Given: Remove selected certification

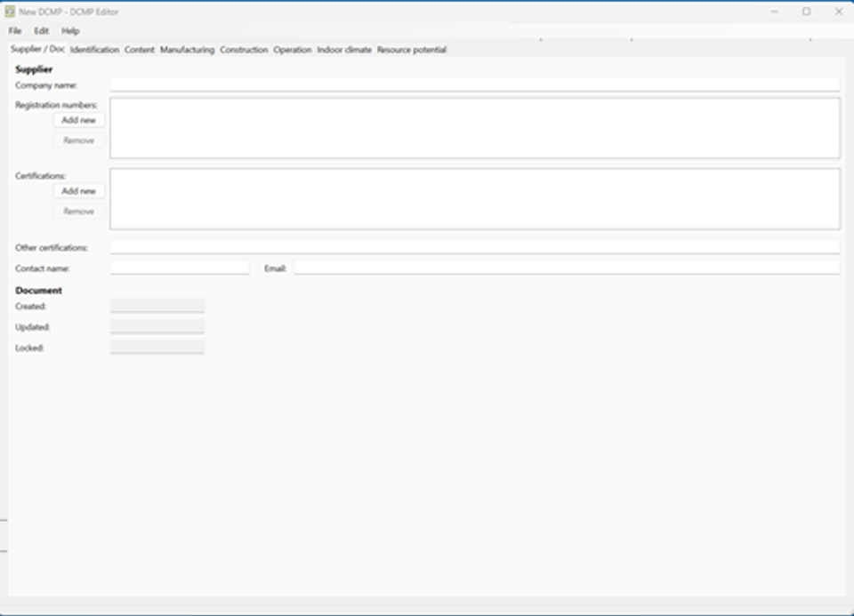Looking at the screenshot, I should pos(79,212).
